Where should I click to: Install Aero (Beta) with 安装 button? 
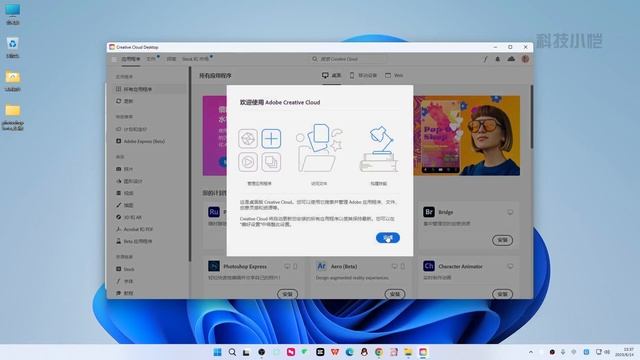[x=395, y=294]
